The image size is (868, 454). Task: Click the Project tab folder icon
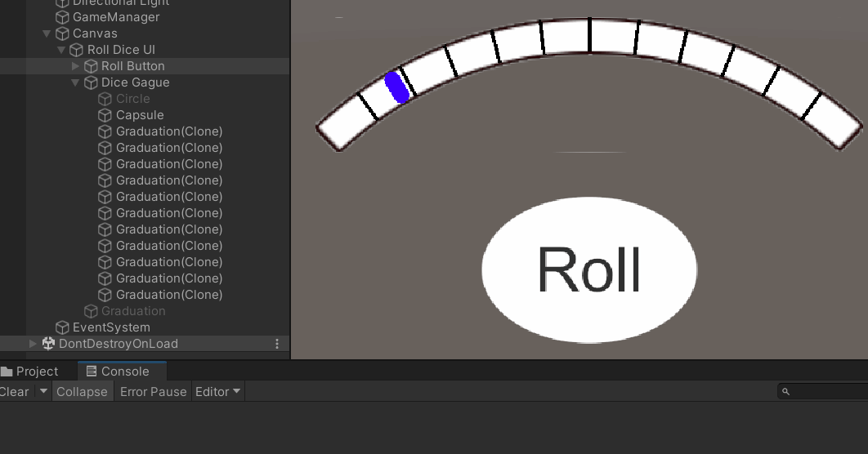[x=7, y=372]
